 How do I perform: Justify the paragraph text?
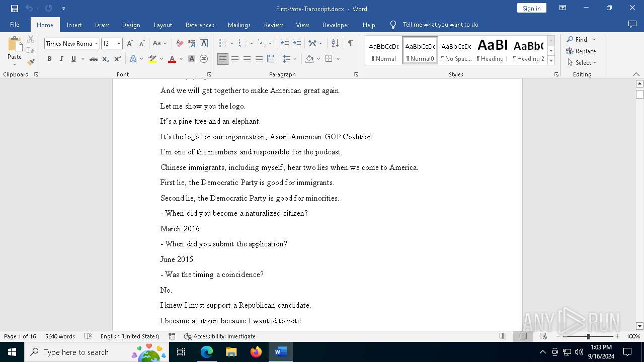(259, 59)
